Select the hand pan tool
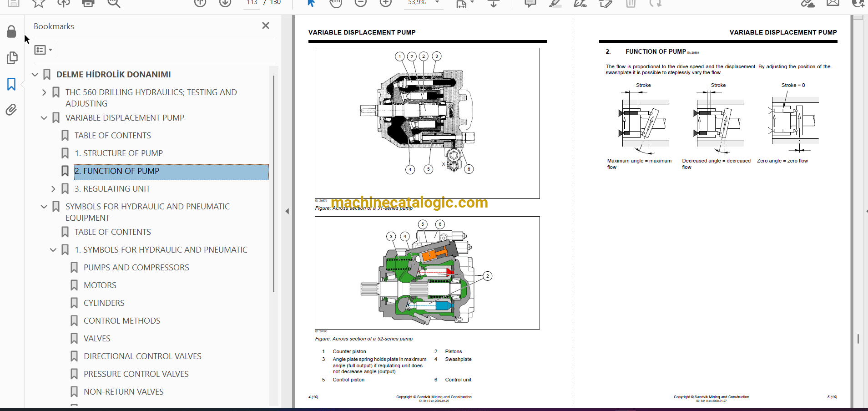The width and height of the screenshot is (868, 411). pyautogui.click(x=335, y=3)
